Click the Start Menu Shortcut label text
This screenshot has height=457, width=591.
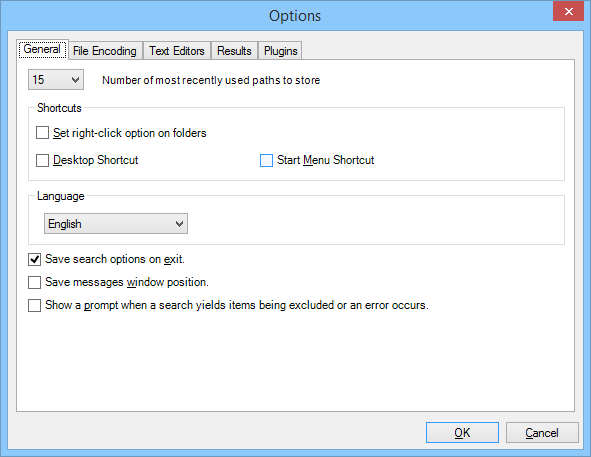[x=326, y=160]
